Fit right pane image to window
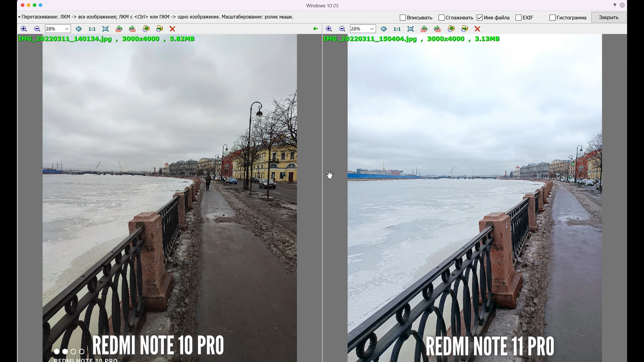 click(410, 29)
